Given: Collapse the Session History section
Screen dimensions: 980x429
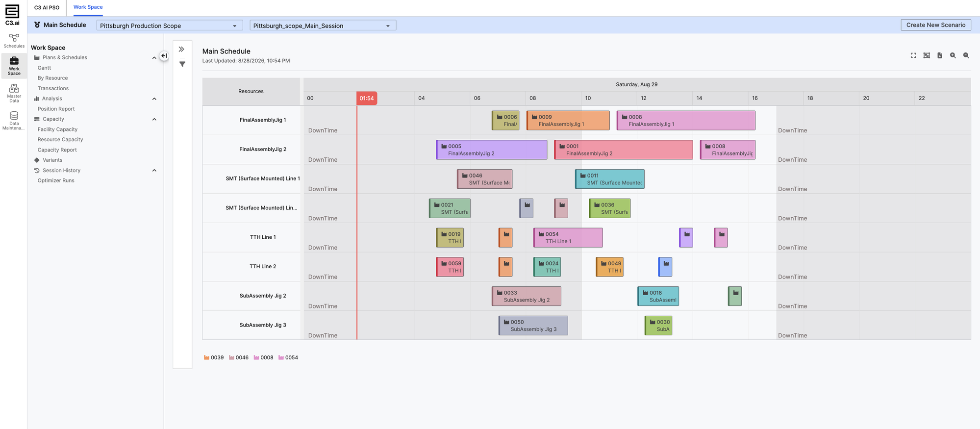Looking at the screenshot, I should (154, 171).
